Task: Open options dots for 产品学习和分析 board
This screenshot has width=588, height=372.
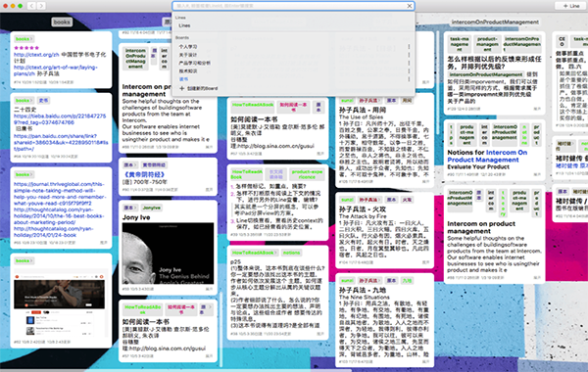Action: [409, 63]
